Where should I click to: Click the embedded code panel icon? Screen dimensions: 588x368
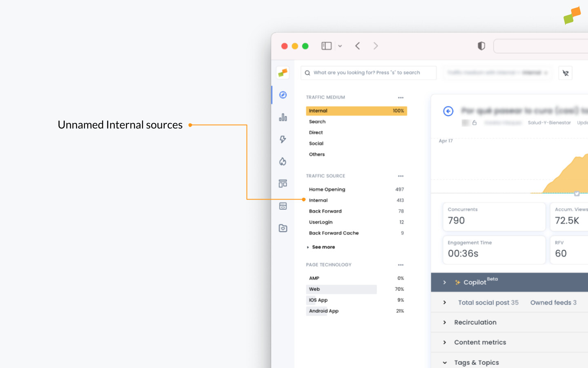(x=283, y=206)
